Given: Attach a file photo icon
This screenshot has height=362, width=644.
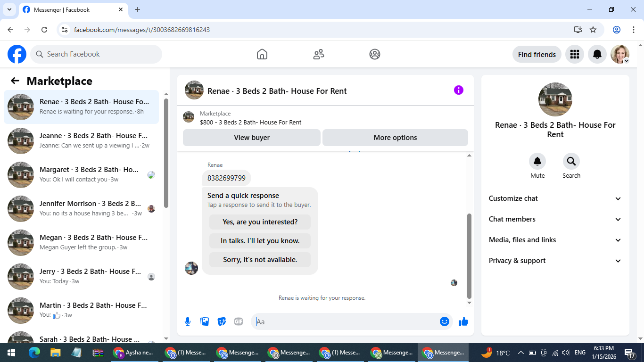Looking at the screenshot, I should click(x=205, y=321).
